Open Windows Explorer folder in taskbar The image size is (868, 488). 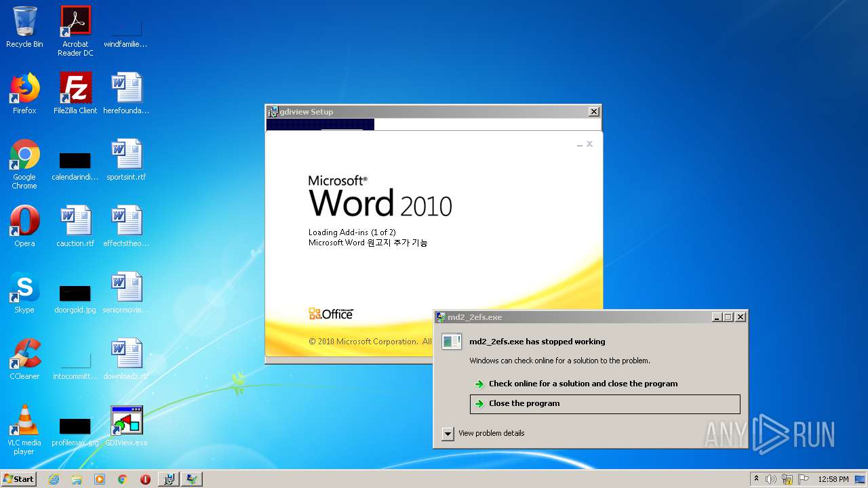click(77, 479)
